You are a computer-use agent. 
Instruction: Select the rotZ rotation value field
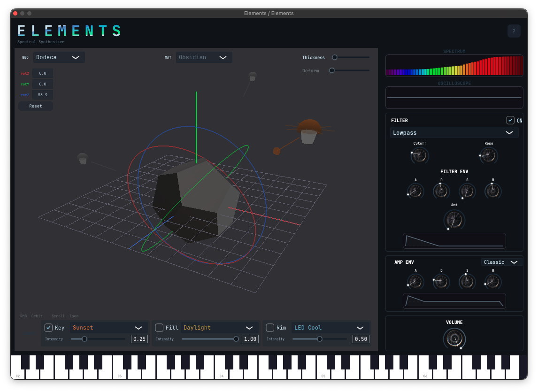(x=42, y=94)
